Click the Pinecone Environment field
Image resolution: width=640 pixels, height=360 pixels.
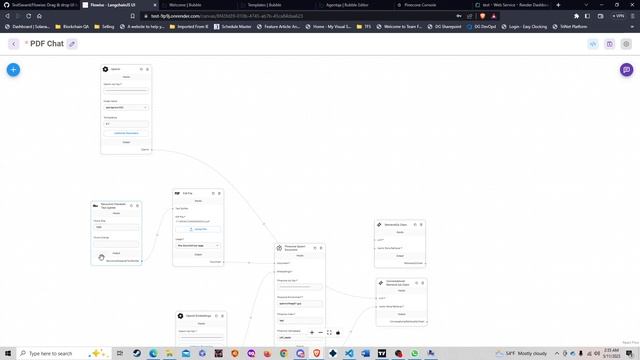(x=300, y=304)
